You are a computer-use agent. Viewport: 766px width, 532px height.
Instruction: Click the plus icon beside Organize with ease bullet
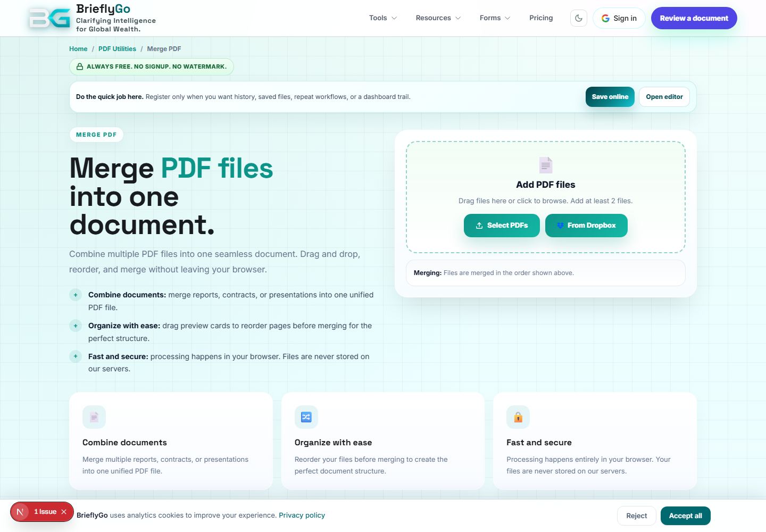pos(76,326)
